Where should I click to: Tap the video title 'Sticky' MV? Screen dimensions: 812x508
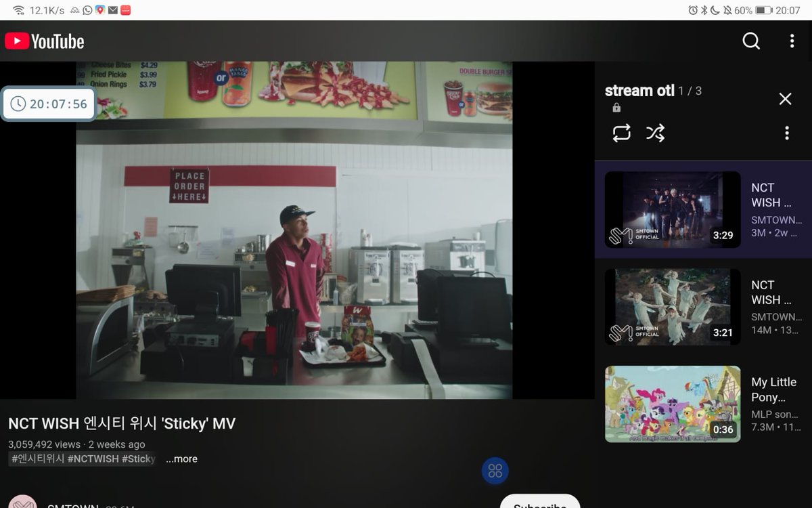point(122,424)
